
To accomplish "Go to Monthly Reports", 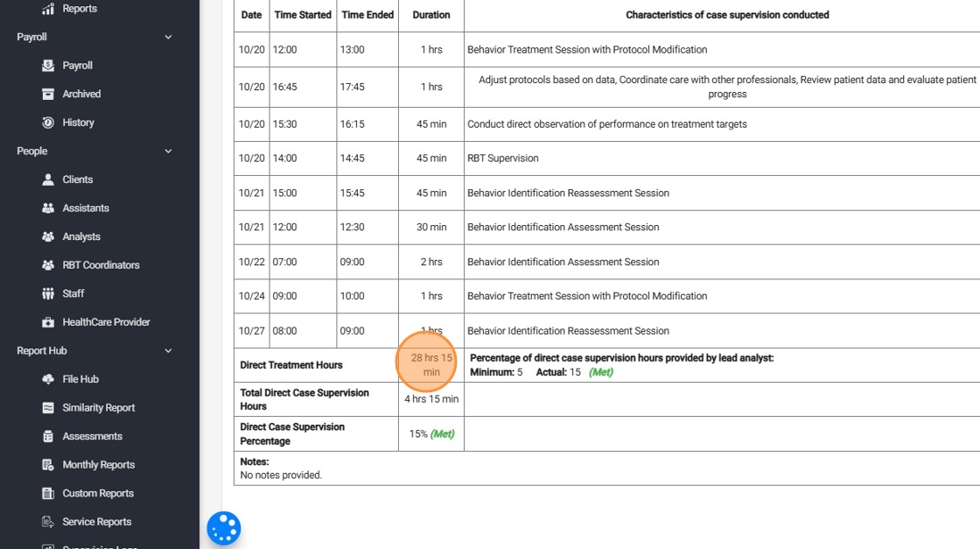I will point(99,465).
